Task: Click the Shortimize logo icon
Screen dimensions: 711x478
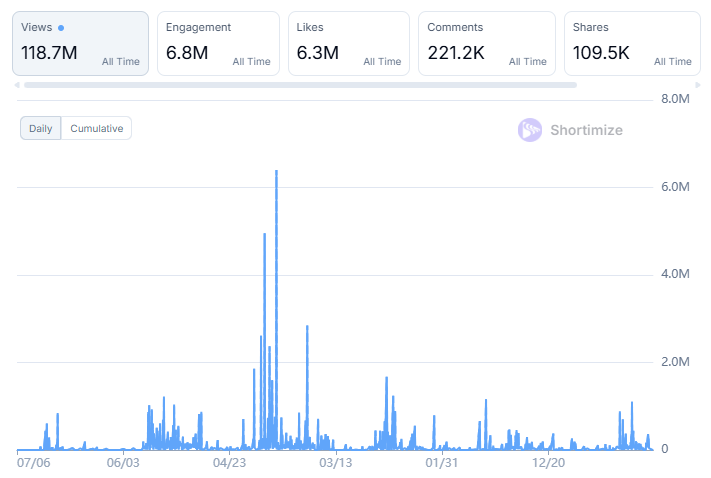Action: click(x=529, y=130)
